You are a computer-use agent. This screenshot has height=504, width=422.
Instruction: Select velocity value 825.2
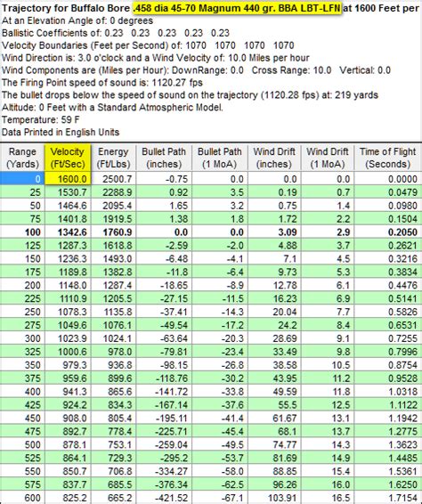point(68,498)
